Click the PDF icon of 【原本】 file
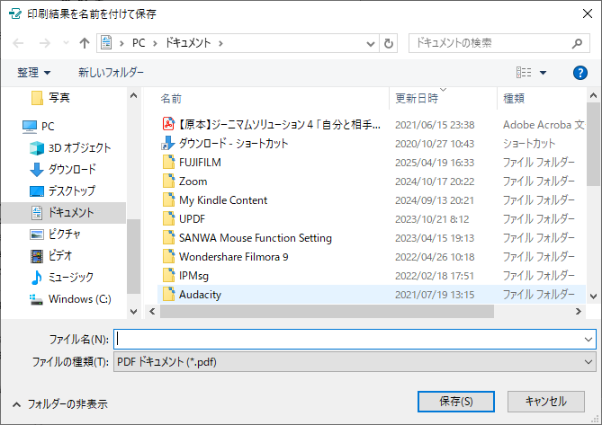Image resolution: width=602 pixels, height=426 pixels. 169,124
